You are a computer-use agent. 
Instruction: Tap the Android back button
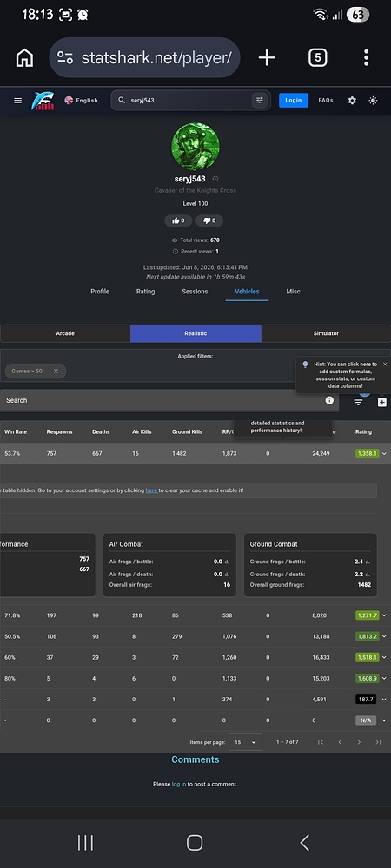coord(304,843)
